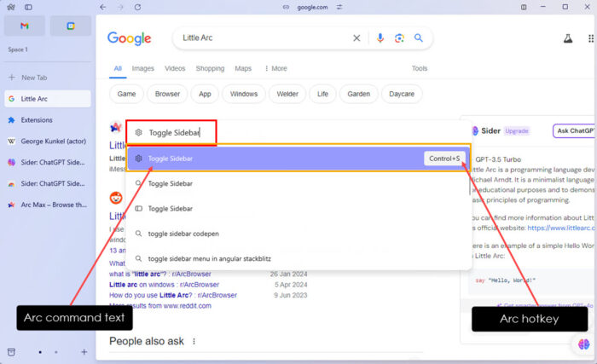Open the pinned Google Calendar tab
Viewport: 597px width, 364px height.
71,26
